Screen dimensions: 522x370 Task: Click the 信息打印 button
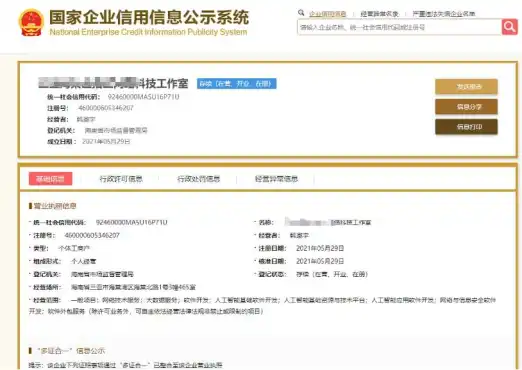tap(466, 127)
